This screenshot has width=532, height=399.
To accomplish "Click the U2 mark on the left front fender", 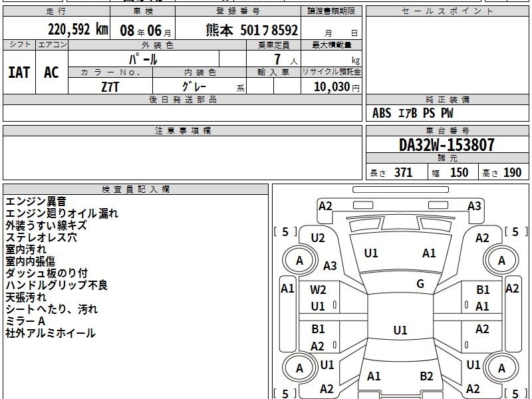I will [318, 238].
